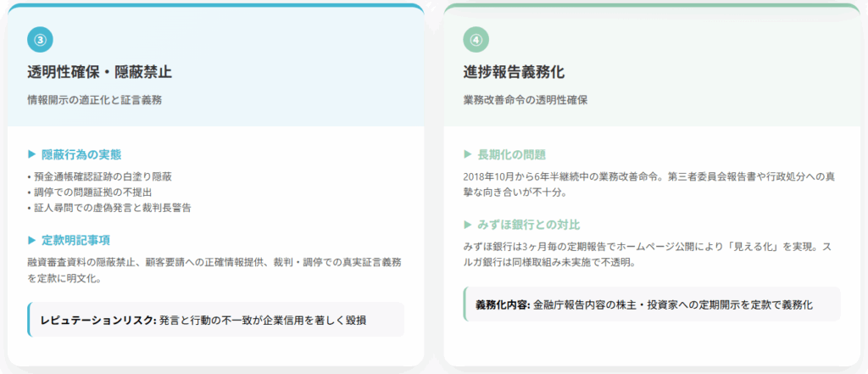Viewport: 868px width, 374px height.
Task: Click the arrow beside 定款明記事項
Action: [31, 240]
